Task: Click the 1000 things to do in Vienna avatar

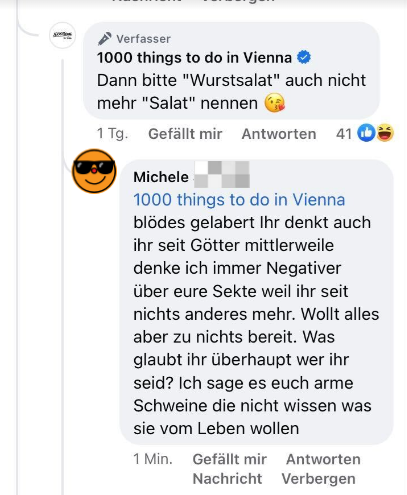Action: pos(62,35)
